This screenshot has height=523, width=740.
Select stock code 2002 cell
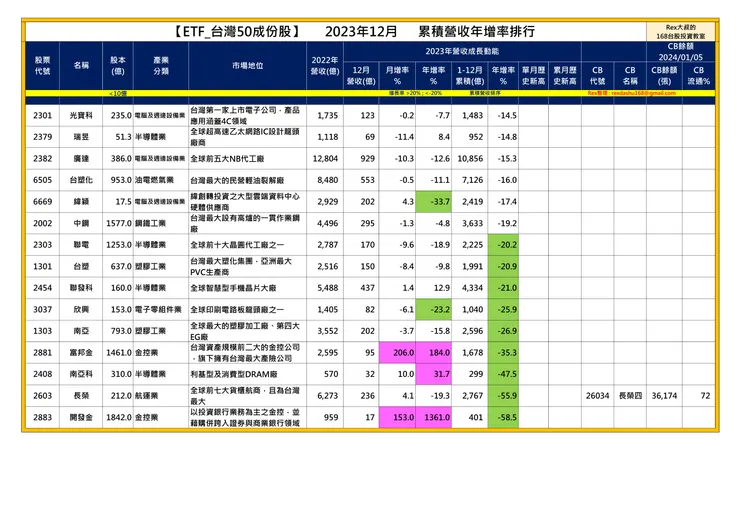coord(42,223)
